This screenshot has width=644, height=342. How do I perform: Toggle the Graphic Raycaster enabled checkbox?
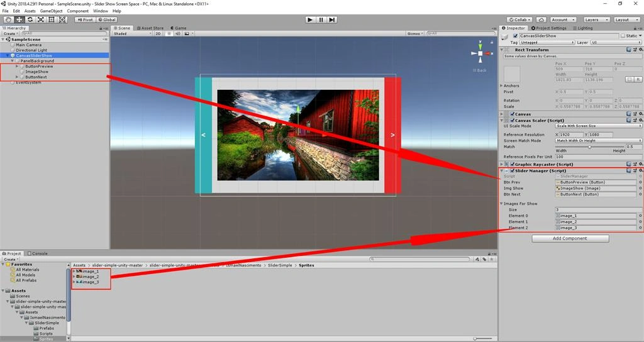coord(512,164)
